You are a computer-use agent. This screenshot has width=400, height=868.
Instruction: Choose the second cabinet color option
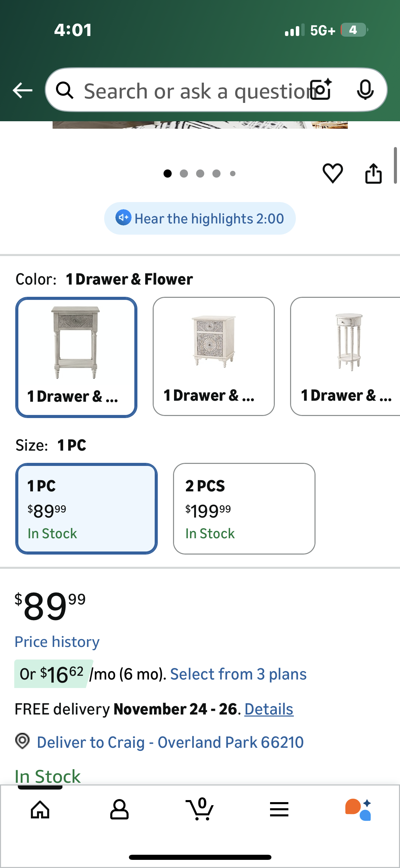(213, 356)
